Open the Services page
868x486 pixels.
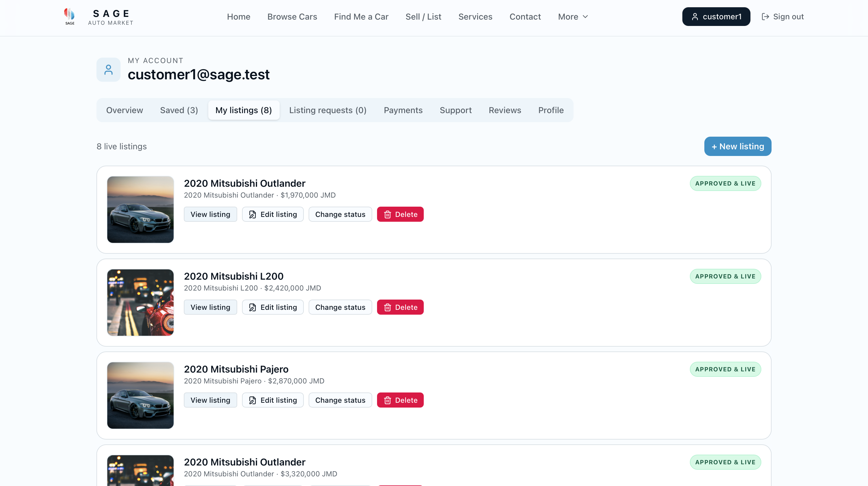[x=475, y=17]
